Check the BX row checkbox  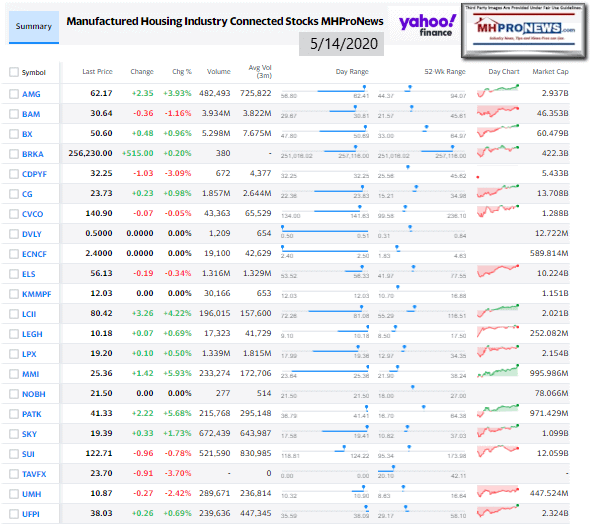pos(14,134)
